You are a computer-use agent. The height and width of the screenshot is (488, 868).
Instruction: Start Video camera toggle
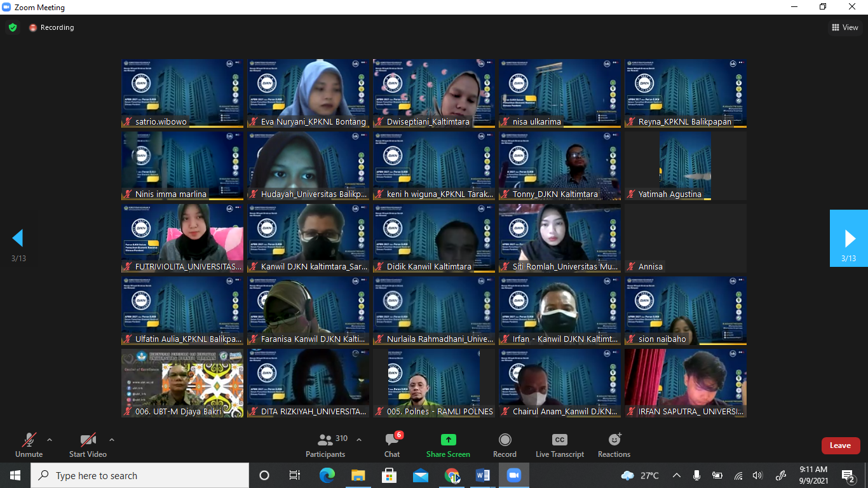tap(88, 445)
